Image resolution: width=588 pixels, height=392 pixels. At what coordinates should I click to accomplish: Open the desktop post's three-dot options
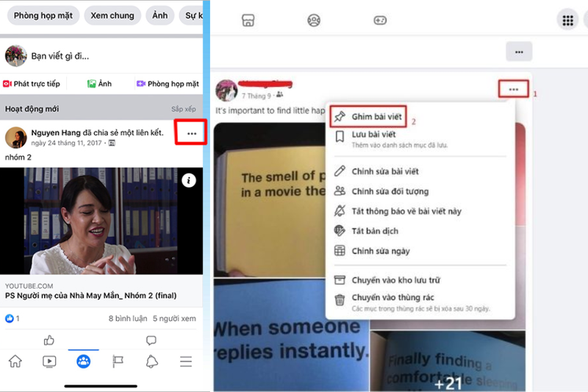coord(513,89)
